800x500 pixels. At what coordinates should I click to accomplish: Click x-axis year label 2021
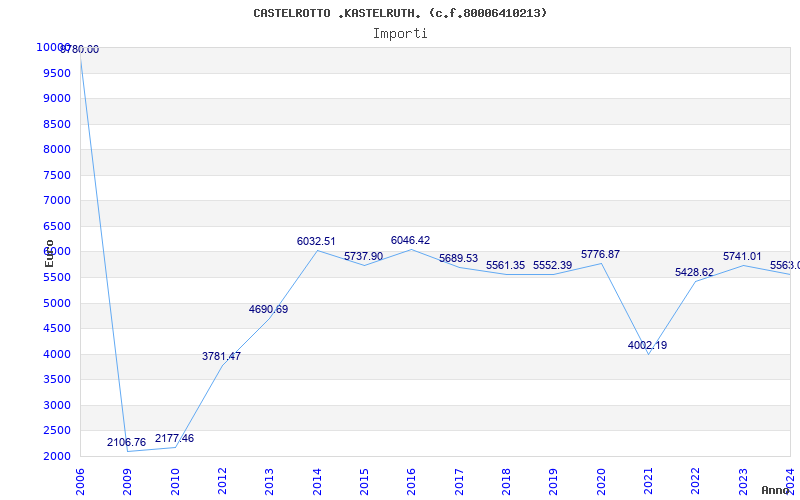(x=648, y=482)
